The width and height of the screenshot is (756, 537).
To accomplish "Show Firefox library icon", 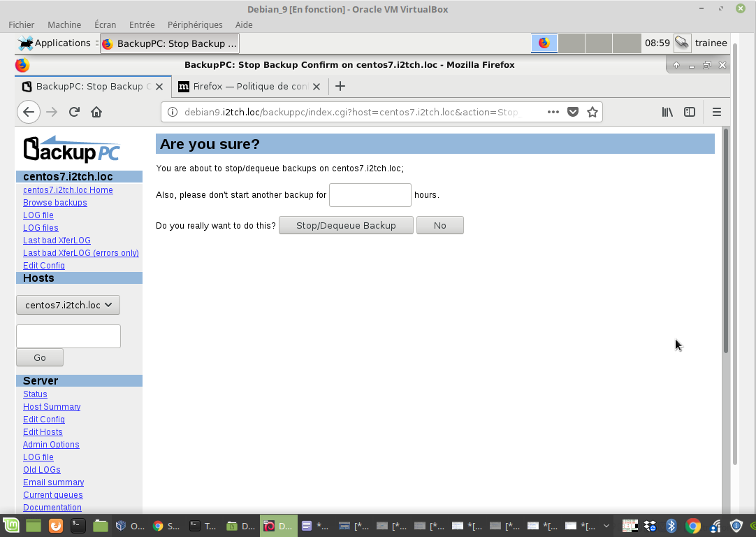I will [x=667, y=112].
